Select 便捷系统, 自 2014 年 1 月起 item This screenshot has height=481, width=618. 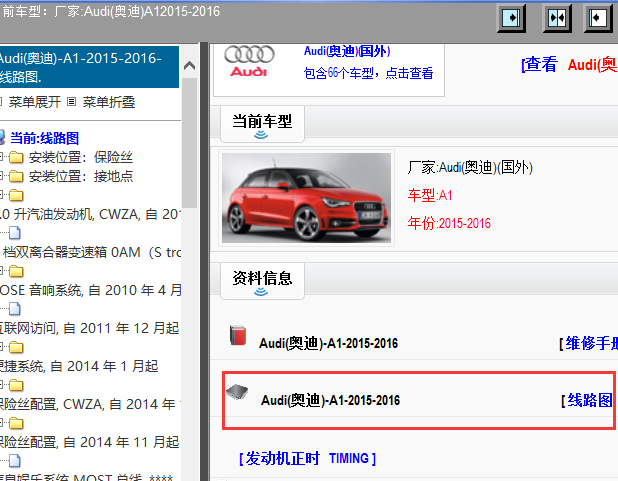pos(79,366)
